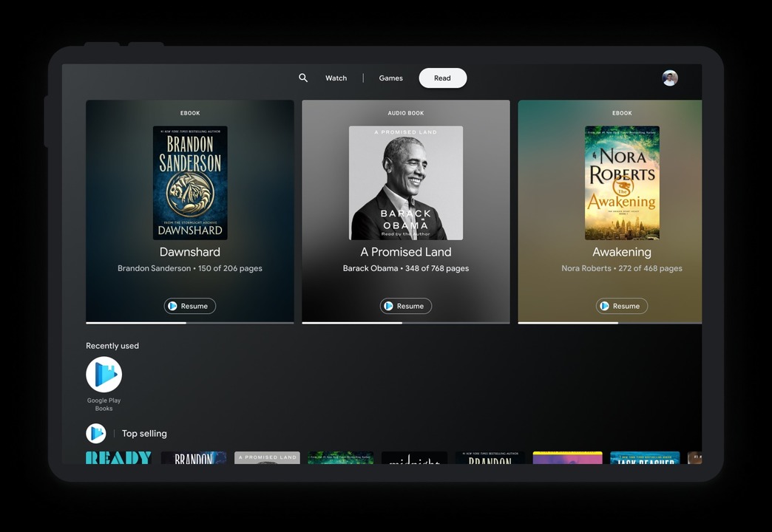The image size is (772, 532).
Task: Open the user profile avatar
Action: click(670, 78)
